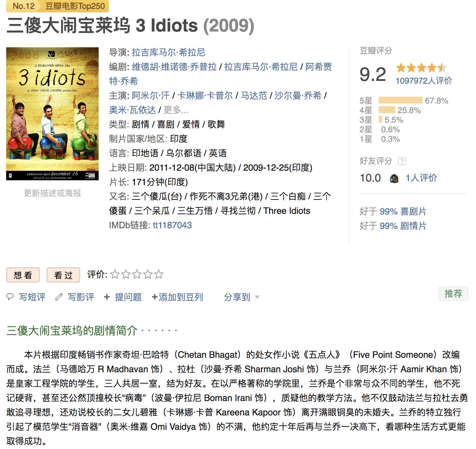This screenshot has width=476, height=449.
Task: Rate the movie with the fifth star
Action: tap(159, 274)
